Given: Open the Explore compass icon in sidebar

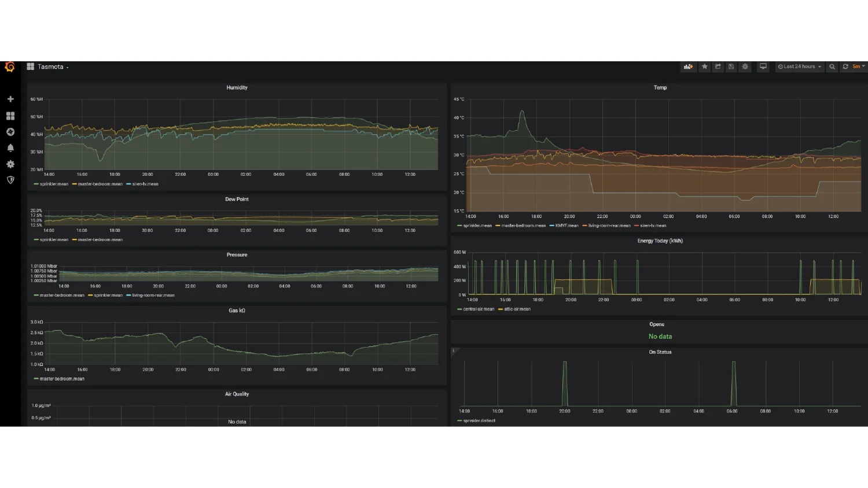Looking at the screenshot, I should pos(10,132).
